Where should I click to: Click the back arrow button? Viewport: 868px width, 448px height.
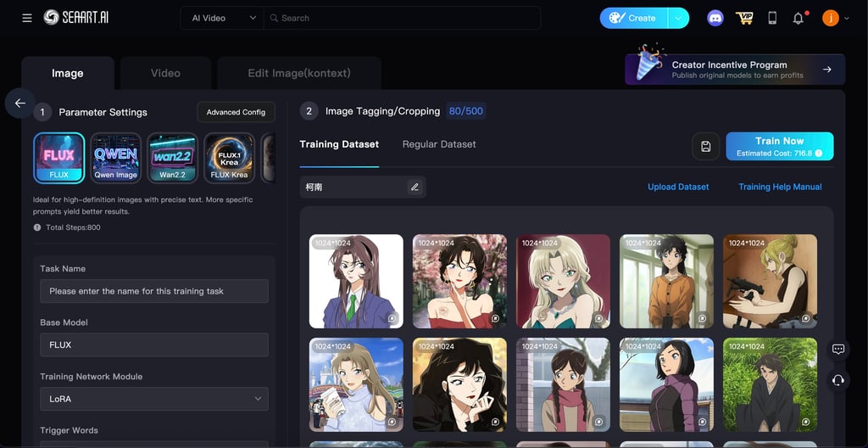[x=20, y=104]
